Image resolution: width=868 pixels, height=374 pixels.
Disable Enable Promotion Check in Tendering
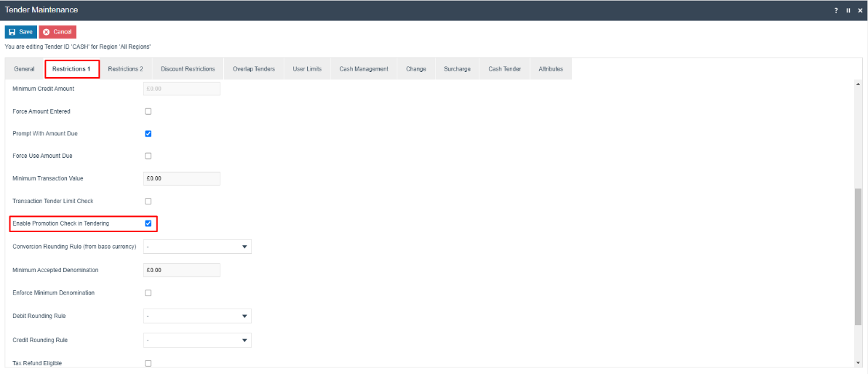(148, 223)
